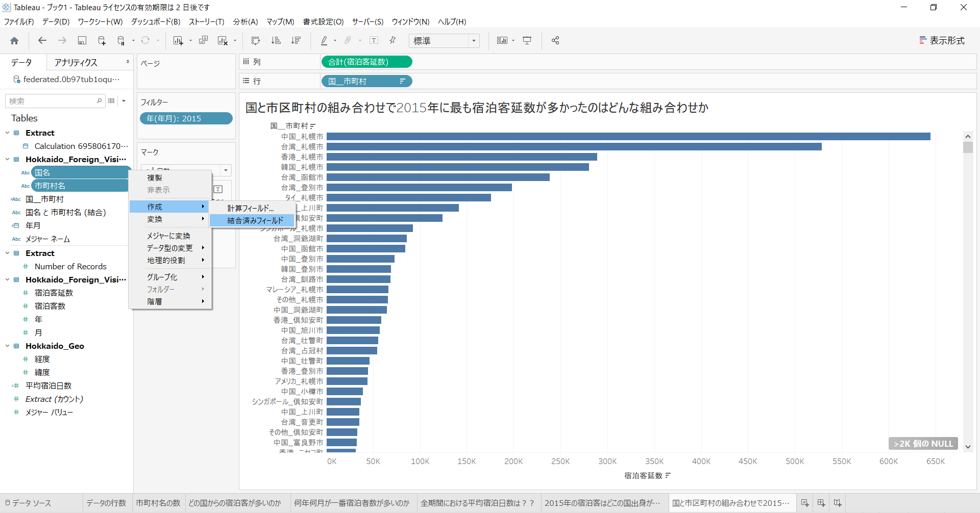Click the swap rows and columns icon

[256, 41]
